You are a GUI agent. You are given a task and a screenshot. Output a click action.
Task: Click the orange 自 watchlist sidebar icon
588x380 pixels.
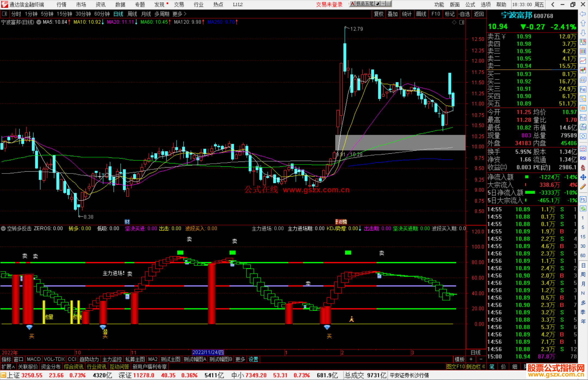[x=583, y=108]
